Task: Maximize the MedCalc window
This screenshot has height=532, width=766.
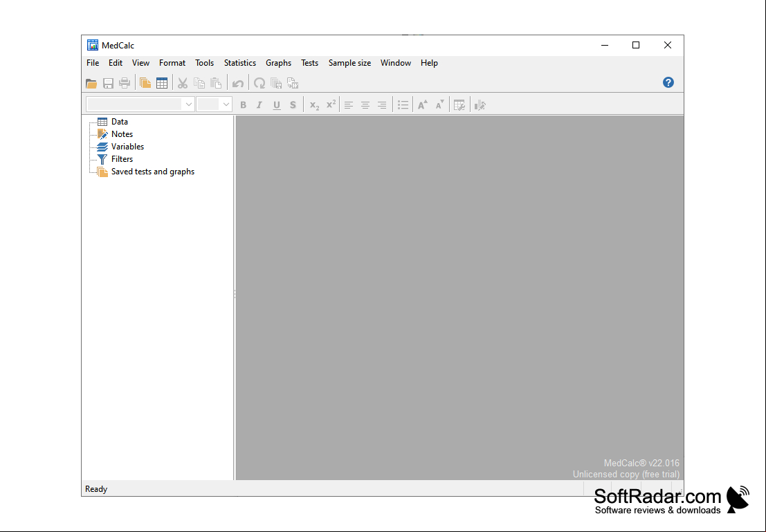Action: click(636, 46)
